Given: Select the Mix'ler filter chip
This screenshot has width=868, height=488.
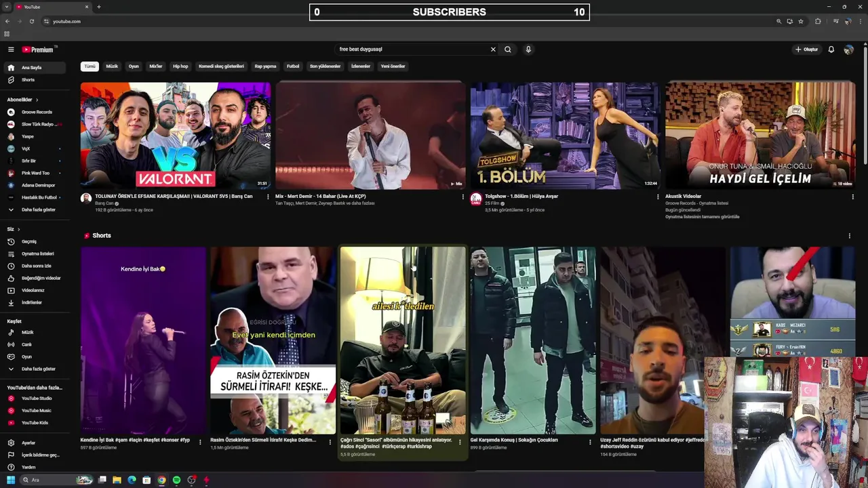Looking at the screenshot, I should tap(156, 66).
